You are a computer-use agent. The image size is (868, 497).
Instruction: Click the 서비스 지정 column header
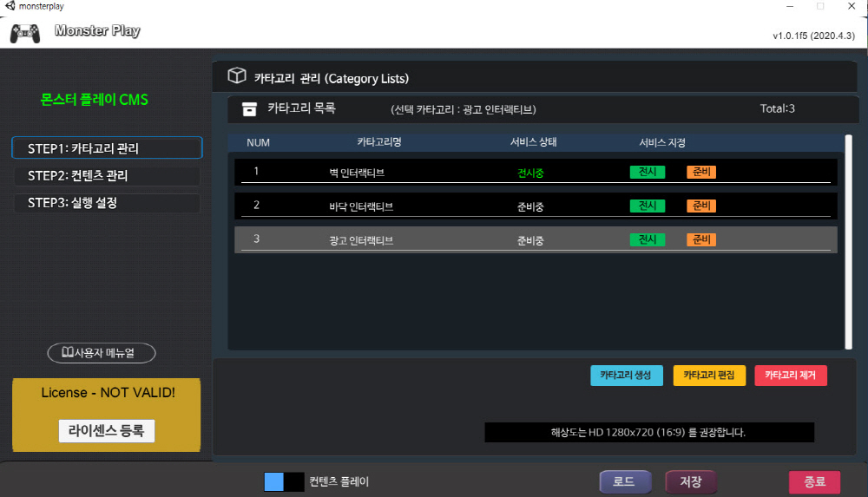pyautogui.click(x=662, y=142)
